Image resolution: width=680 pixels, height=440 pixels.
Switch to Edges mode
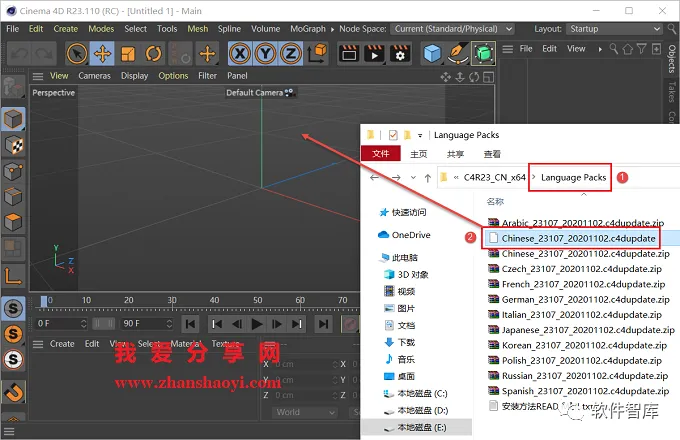[x=13, y=197]
